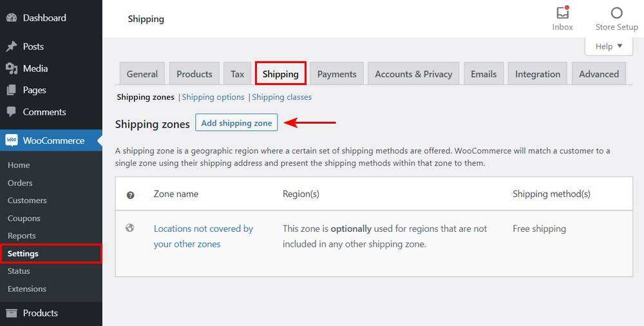
Task: Click the WooCommerce logo icon
Action: (12, 140)
